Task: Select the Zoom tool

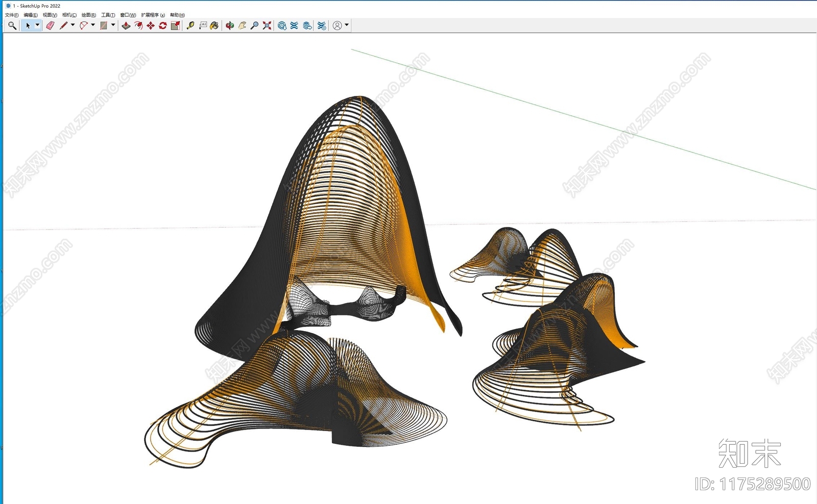Action: point(254,25)
